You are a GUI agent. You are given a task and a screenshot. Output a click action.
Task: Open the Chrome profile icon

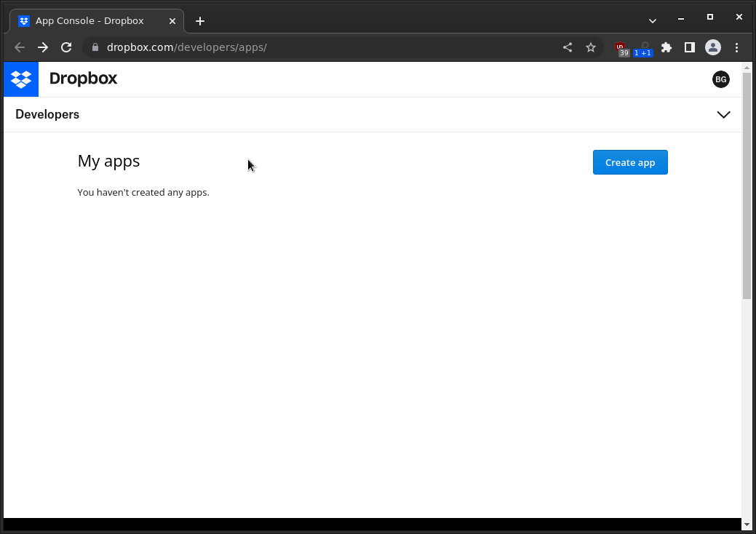[x=713, y=47]
